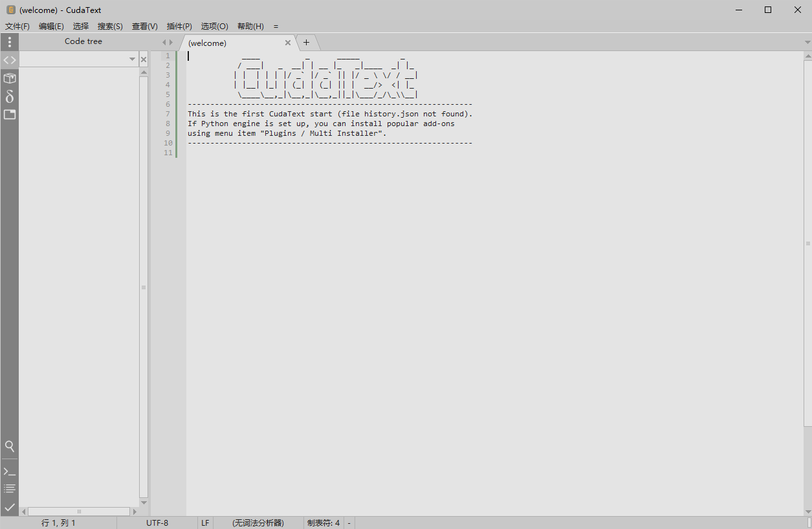Click the editor vertical scrollbar down arrow
The width and height of the screenshot is (812, 529).
coord(807,512)
